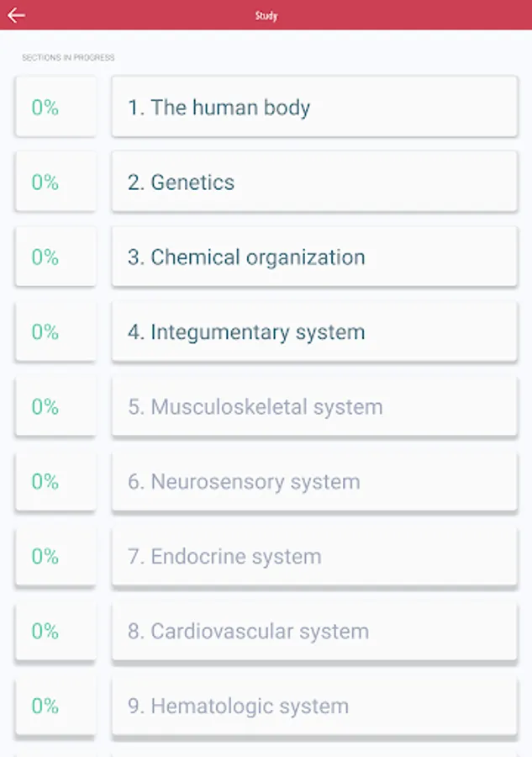Tap progress percentage beside Integumentary system
This screenshot has width=532, height=757.
[55, 331]
